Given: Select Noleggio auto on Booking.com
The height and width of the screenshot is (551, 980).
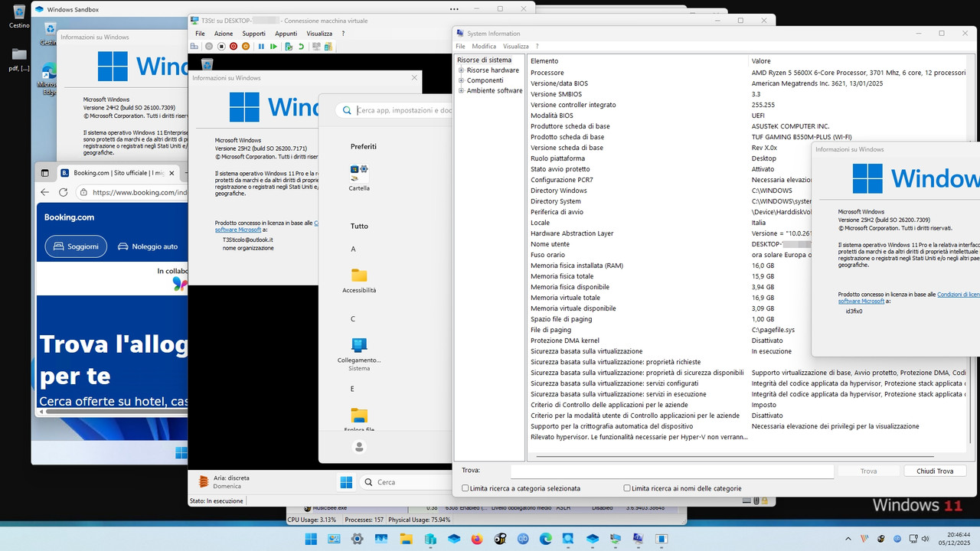Looking at the screenshot, I should click(x=148, y=246).
